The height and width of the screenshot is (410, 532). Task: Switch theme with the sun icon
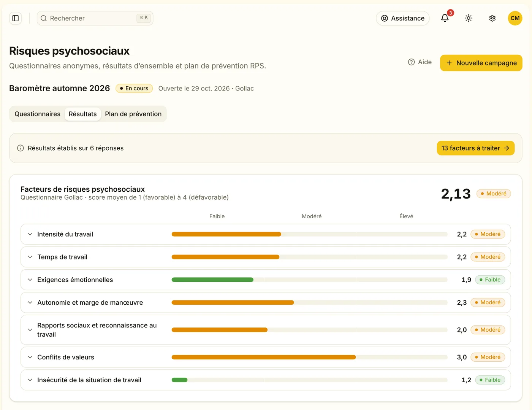pyautogui.click(x=469, y=18)
